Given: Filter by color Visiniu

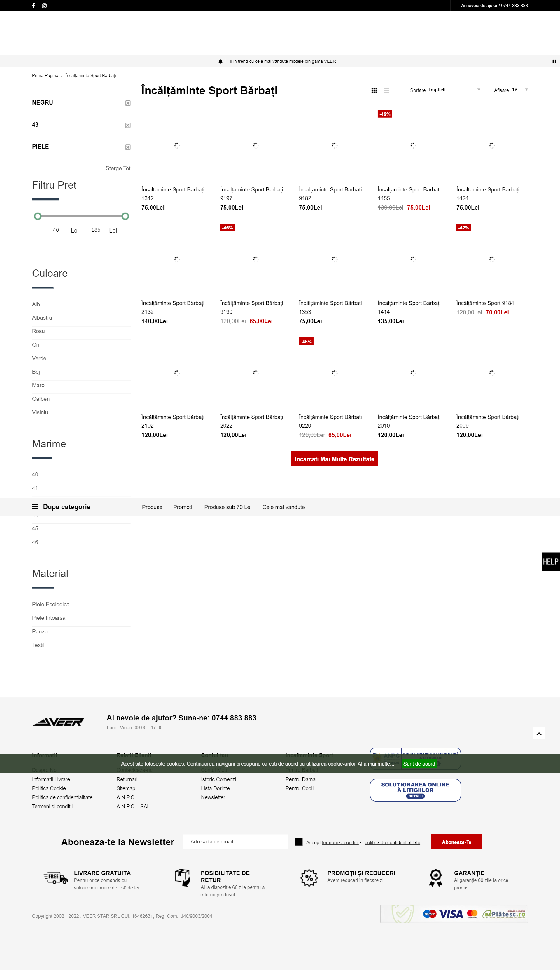Looking at the screenshot, I should coord(40,412).
